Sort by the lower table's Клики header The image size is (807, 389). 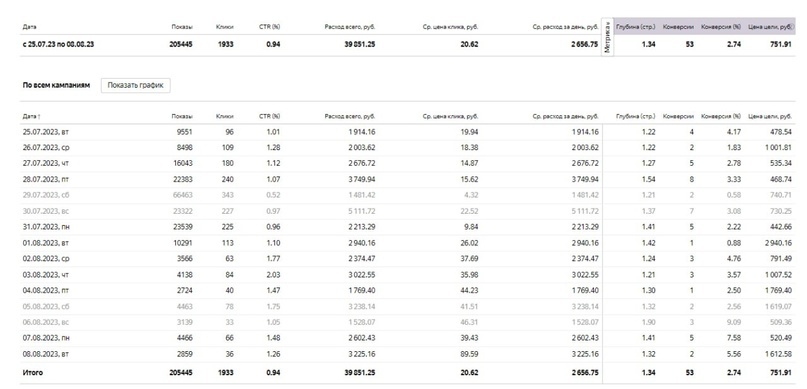(225, 116)
